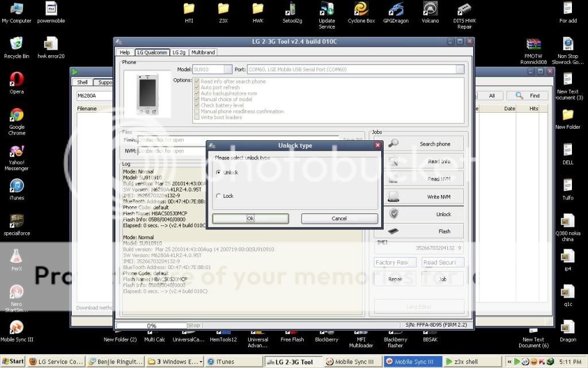588x368 pixels.
Task: Click the IMEI number field
Action: click(419, 248)
